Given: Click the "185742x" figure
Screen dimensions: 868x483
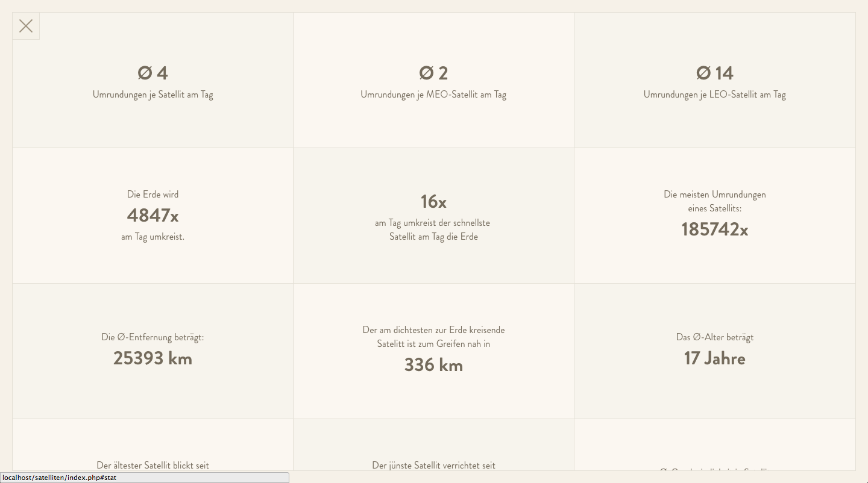Looking at the screenshot, I should tap(715, 229).
